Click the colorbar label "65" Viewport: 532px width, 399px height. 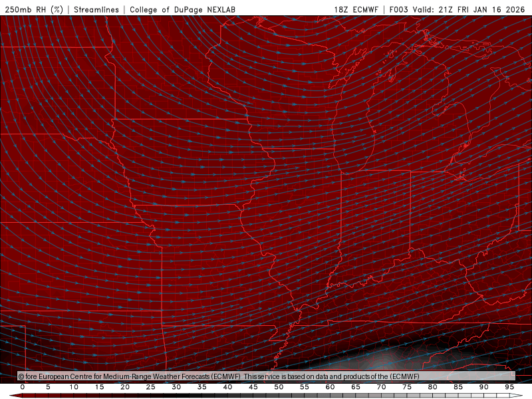coord(356,387)
